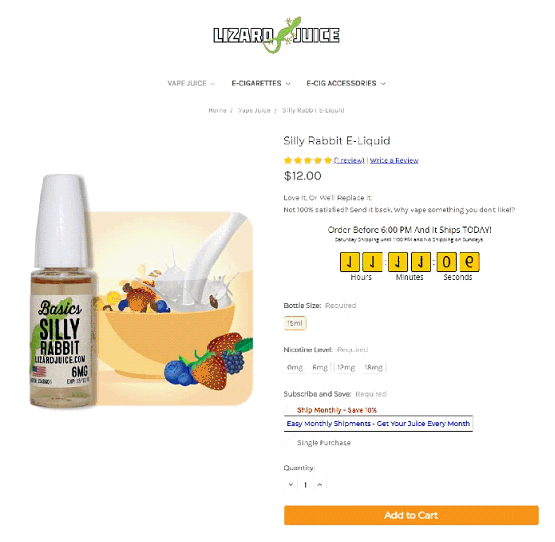Choose the 6mg nicotine level

(320, 367)
